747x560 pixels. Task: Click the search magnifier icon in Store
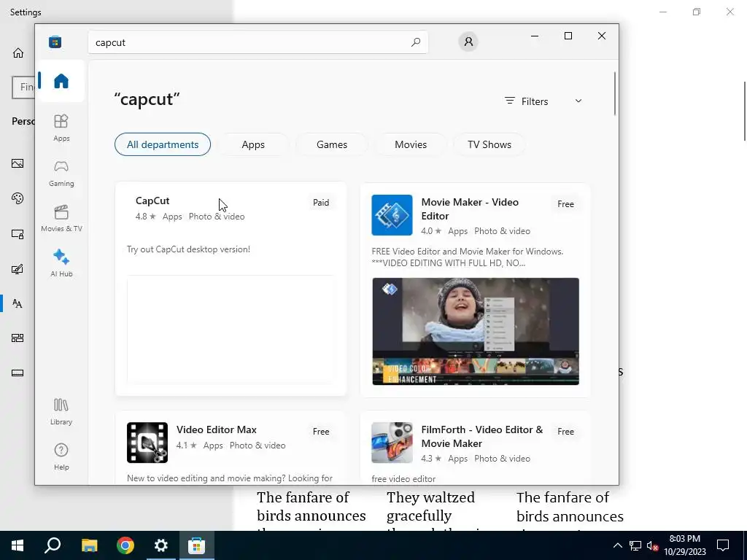coord(415,42)
